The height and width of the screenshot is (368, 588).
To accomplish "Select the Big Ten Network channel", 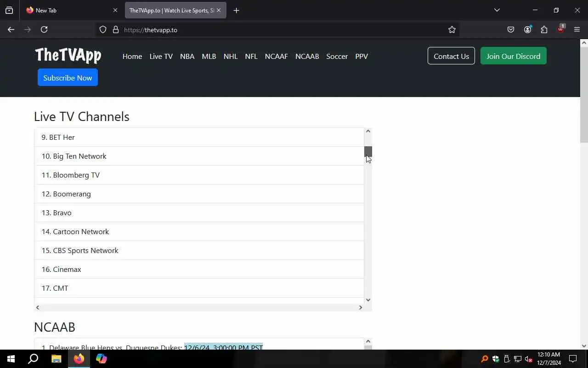I will 199,156.
